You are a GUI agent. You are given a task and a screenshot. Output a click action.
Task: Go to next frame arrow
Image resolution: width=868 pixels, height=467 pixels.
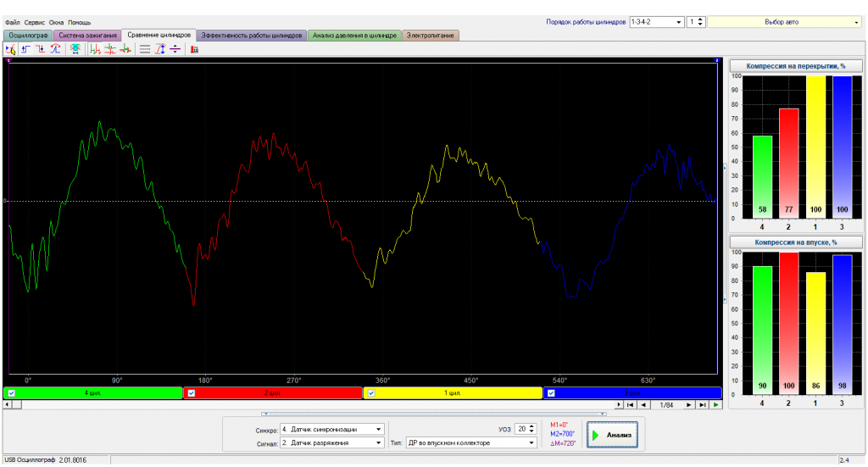tap(688, 405)
